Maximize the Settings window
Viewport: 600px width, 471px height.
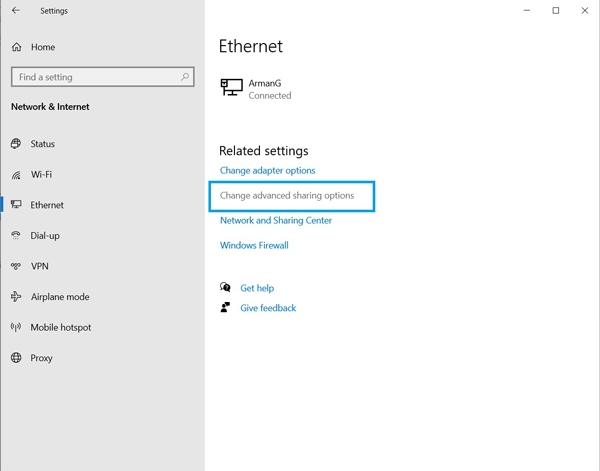coord(556,11)
